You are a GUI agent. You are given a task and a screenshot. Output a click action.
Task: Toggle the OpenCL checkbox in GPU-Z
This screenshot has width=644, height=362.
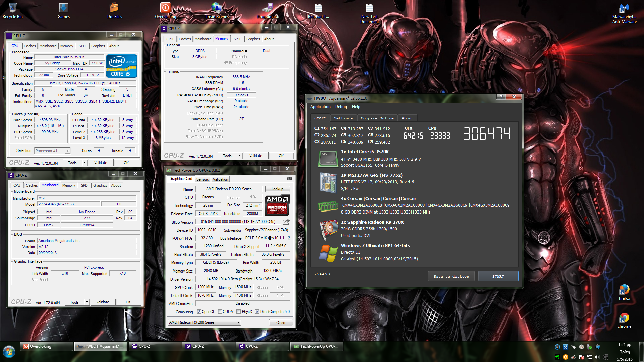(x=199, y=312)
